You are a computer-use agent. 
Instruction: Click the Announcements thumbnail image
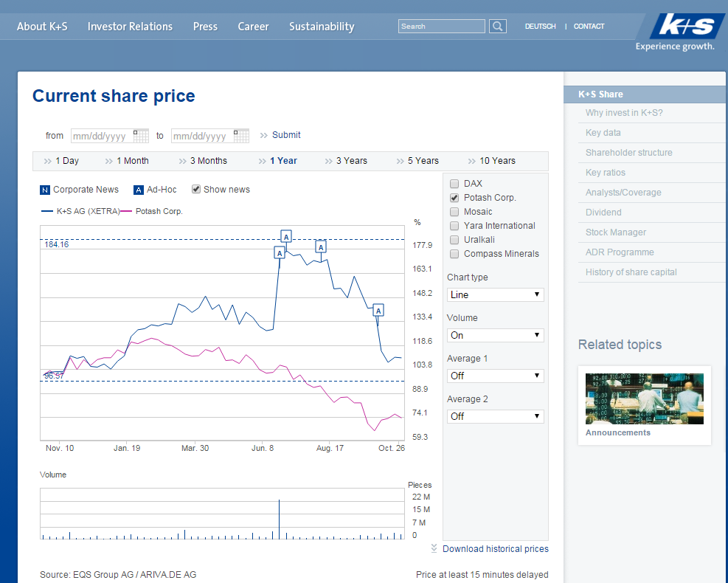click(644, 399)
